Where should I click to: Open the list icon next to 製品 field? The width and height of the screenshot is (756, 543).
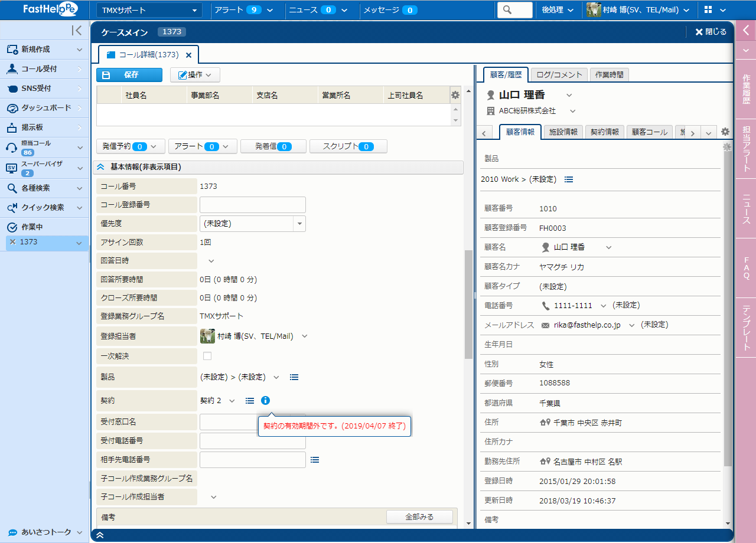[294, 377]
